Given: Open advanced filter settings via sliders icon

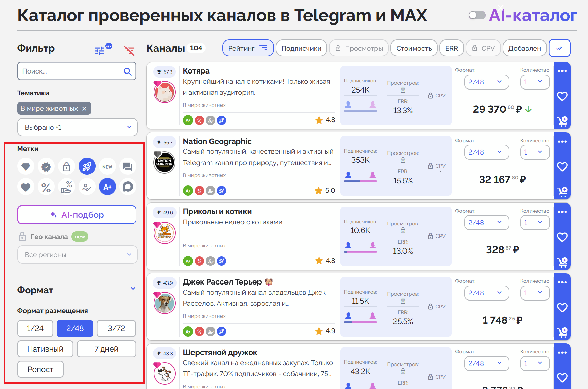Looking at the screenshot, I should click(x=99, y=50).
